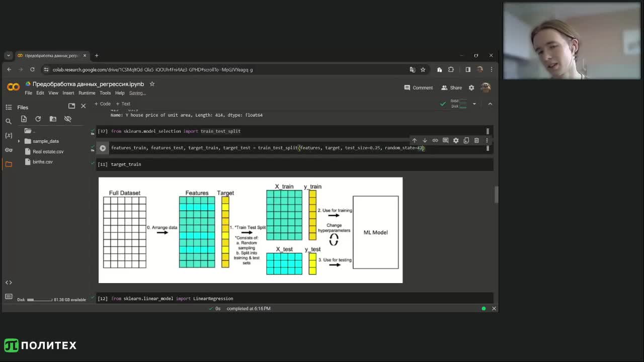Click the RAM Disk usage indicator
Screen dimensions: 644x362
click(458, 104)
